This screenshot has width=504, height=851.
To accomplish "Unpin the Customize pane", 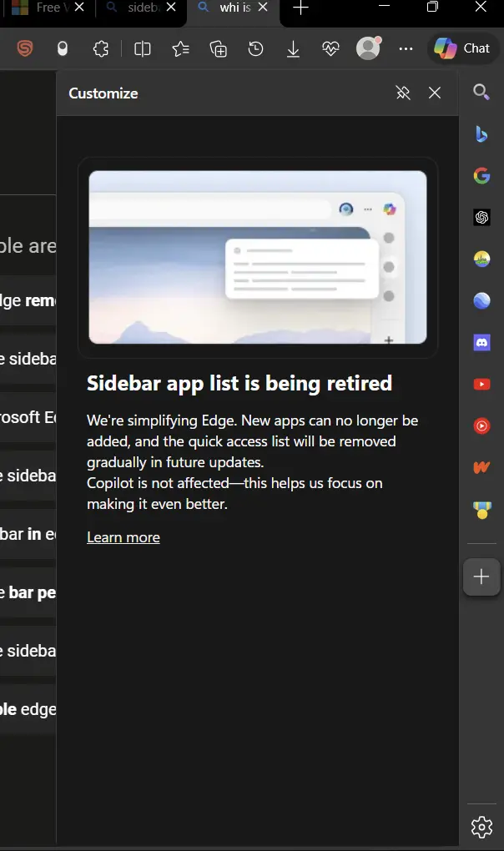I will click(x=403, y=93).
